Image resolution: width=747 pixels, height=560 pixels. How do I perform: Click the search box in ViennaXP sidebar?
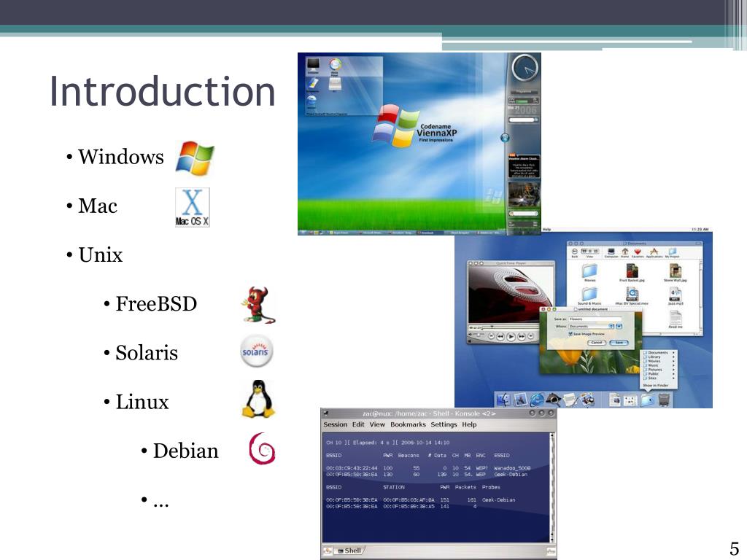click(x=522, y=120)
